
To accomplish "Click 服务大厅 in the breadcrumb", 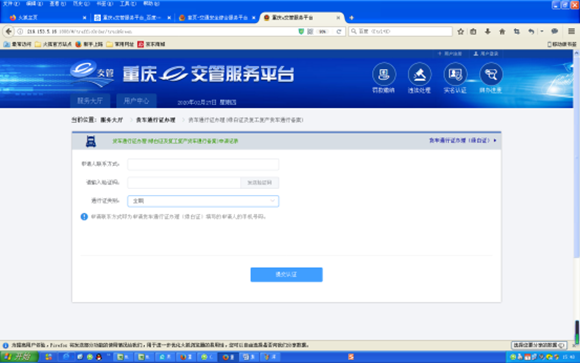I will 112,120.
